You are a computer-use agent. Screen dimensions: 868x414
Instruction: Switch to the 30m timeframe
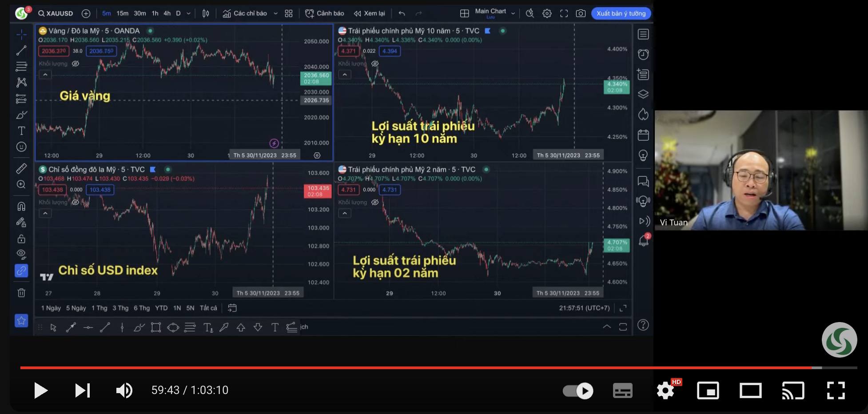(x=140, y=13)
